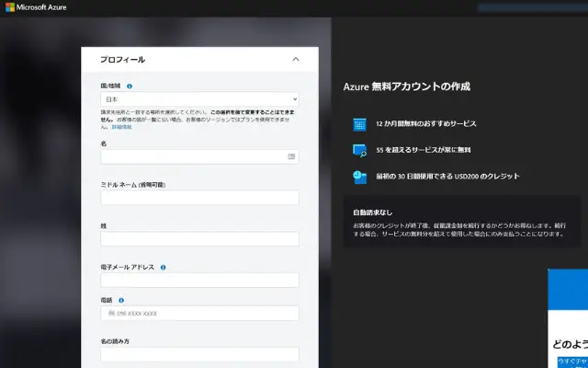Screen dimensions: 588x368
Task: Focus the 電話 phone number field
Action: coord(199,313)
